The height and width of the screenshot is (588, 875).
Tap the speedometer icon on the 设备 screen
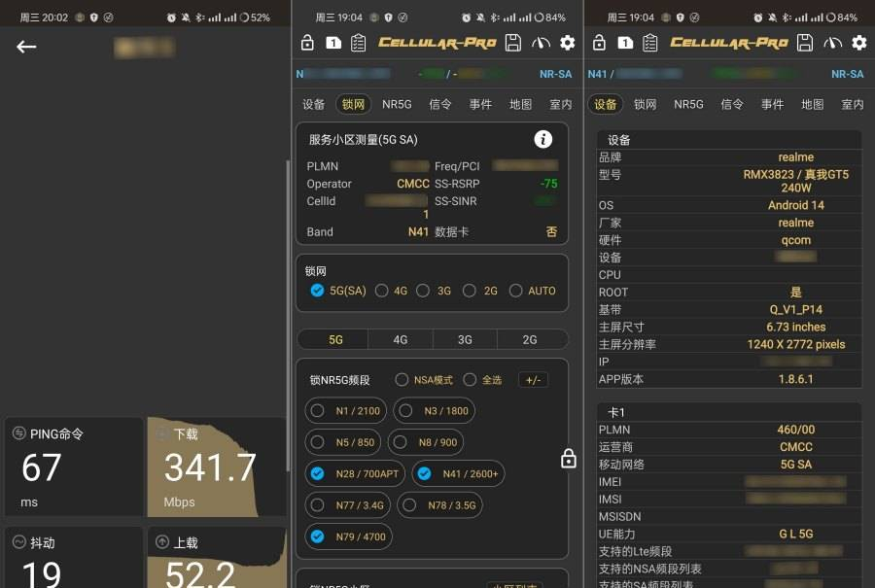[x=832, y=43]
